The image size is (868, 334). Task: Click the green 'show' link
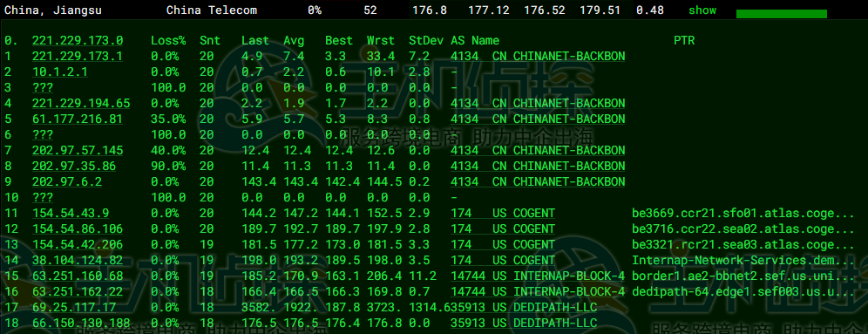pyautogui.click(x=702, y=10)
